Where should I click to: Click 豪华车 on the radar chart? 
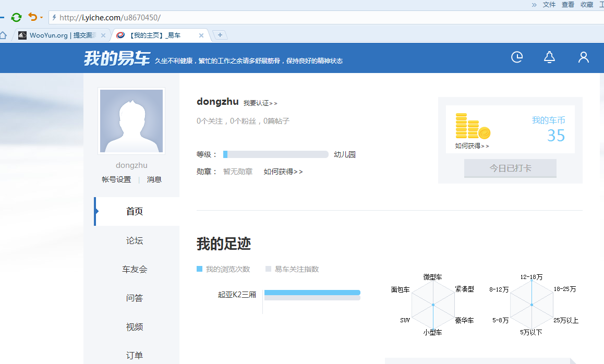pos(465,321)
